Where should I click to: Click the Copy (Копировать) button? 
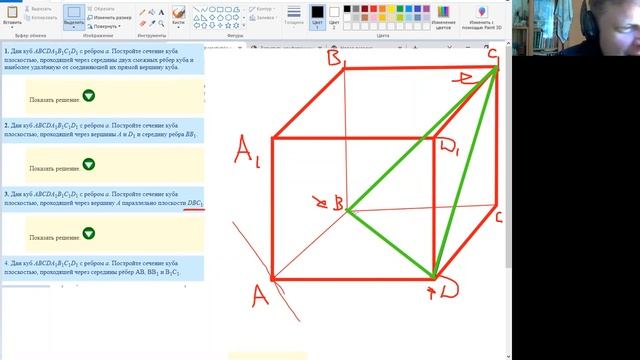tap(41, 18)
